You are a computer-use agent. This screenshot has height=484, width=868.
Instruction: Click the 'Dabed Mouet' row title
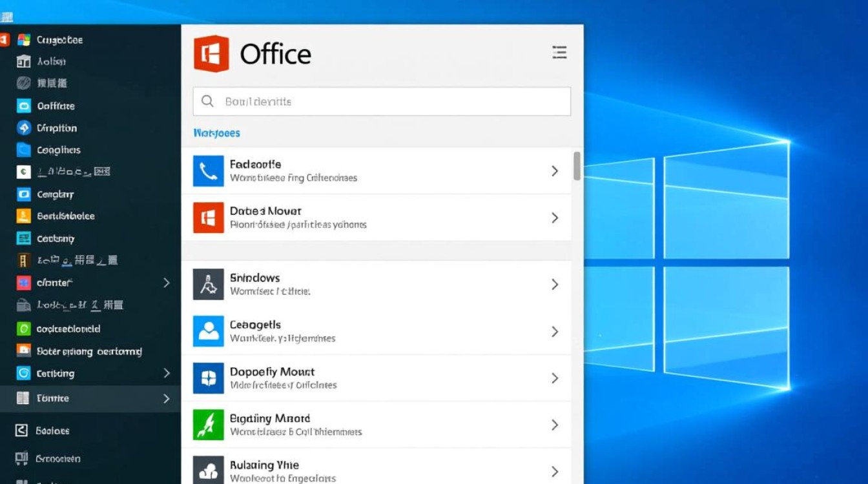265,211
